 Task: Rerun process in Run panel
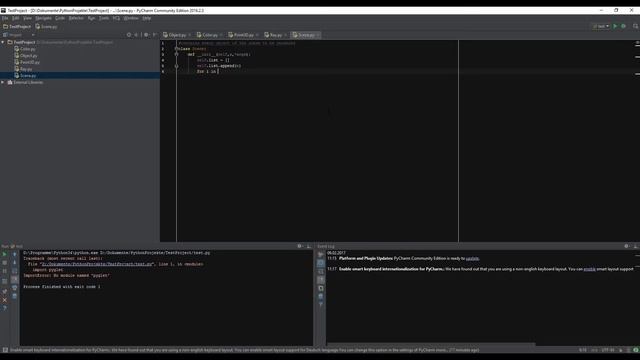pyautogui.click(x=4, y=254)
